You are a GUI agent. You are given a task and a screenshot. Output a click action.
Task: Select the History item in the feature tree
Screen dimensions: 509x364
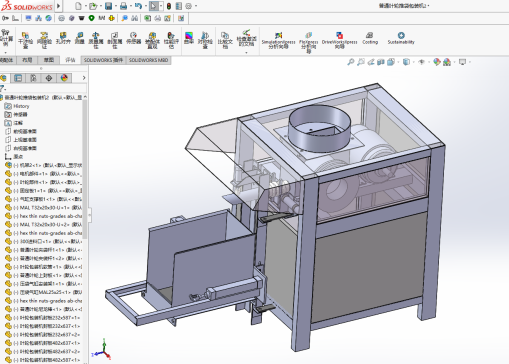point(21,106)
